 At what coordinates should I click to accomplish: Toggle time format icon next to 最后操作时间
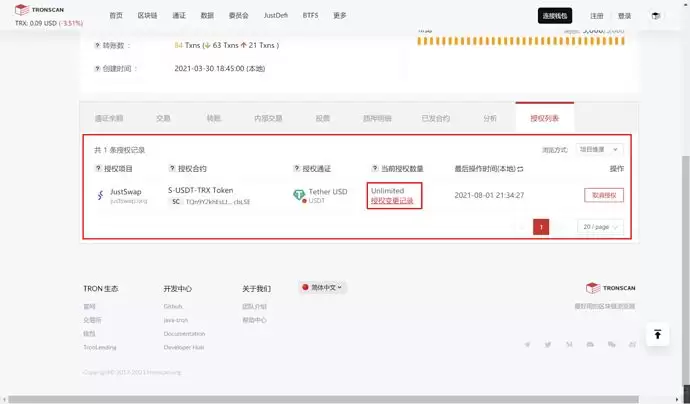tap(521, 169)
